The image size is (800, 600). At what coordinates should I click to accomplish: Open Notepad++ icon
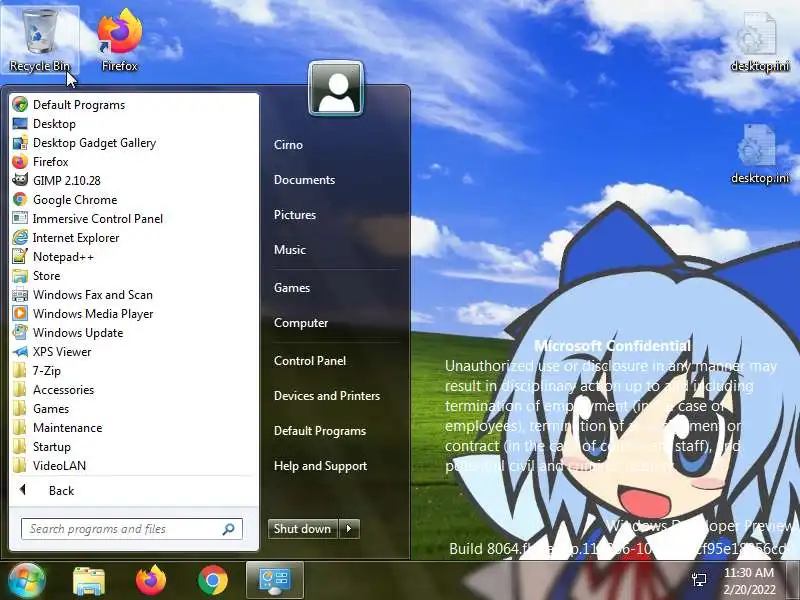(x=20, y=257)
